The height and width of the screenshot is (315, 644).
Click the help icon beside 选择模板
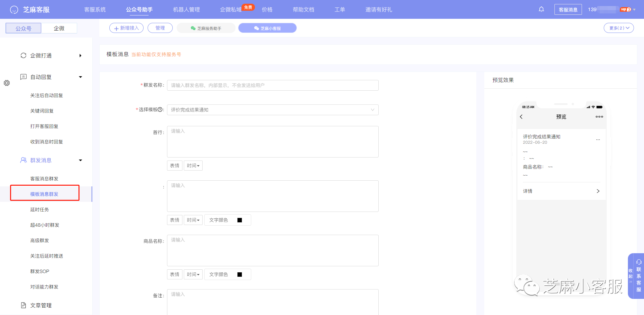point(160,109)
